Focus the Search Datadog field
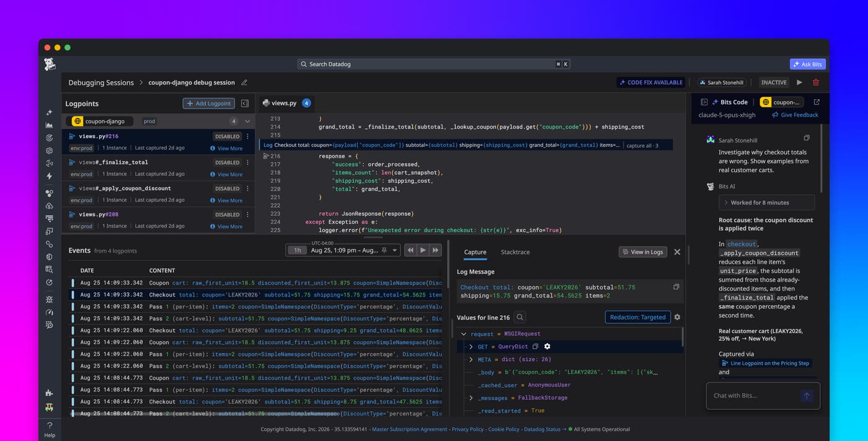This screenshot has height=441, width=868. tap(434, 64)
